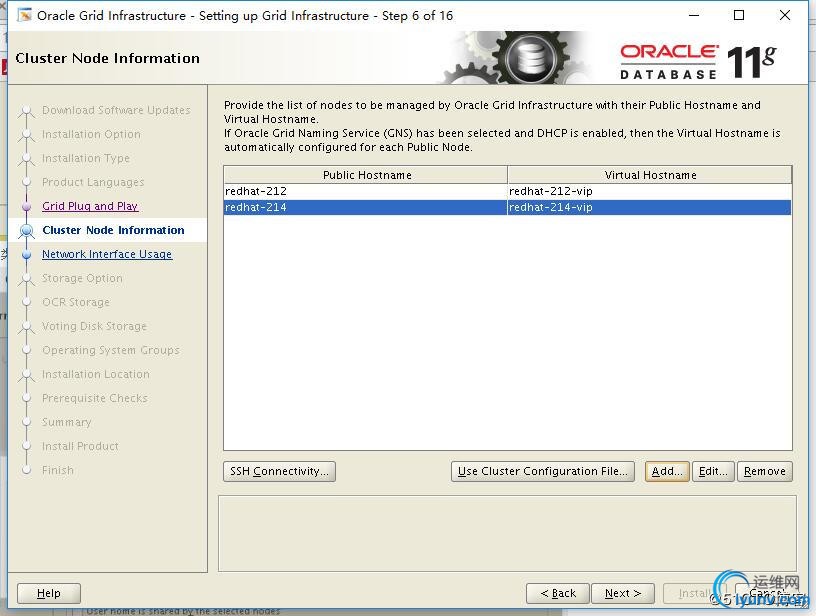Image resolution: width=816 pixels, height=616 pixels.
Task: Open the Help button
Action: click(49, 593)
